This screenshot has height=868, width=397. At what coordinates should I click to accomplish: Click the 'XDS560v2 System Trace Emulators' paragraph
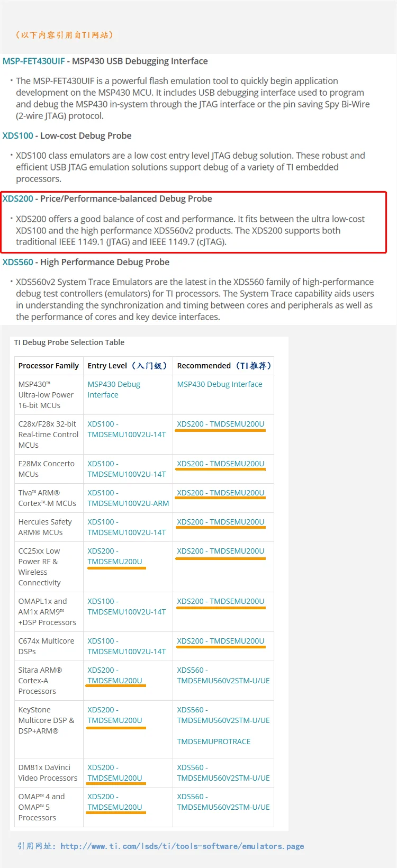(x=195, y=300)
